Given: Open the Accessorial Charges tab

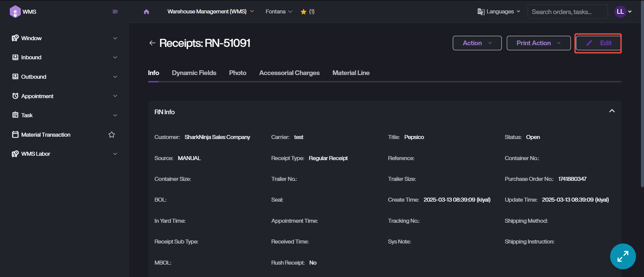Looking at the screenshot, I should [289, 73].
